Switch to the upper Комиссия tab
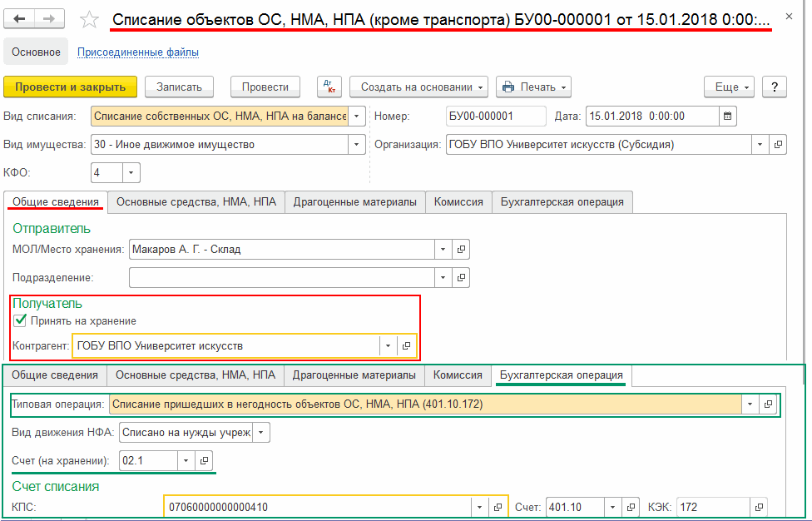The height and width of the screenshot is (521, 812). click(x=458, y=201)
